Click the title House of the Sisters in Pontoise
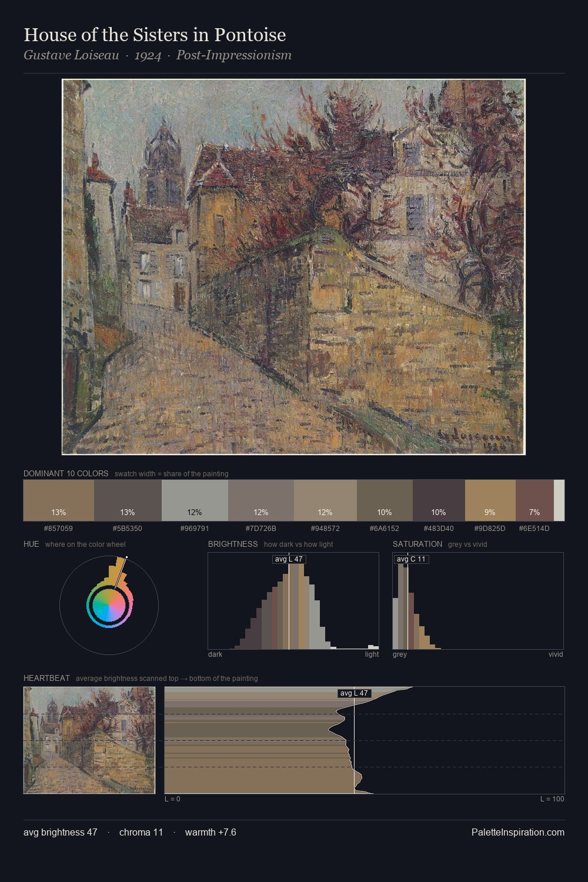Screen dimensions: 588x882 click(x=155, y=35)
